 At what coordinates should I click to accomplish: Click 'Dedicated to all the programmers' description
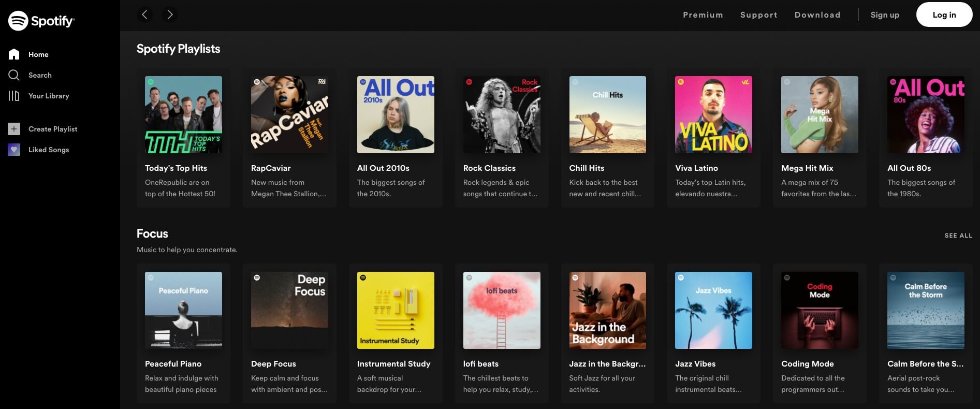click(x=813, y=384)
